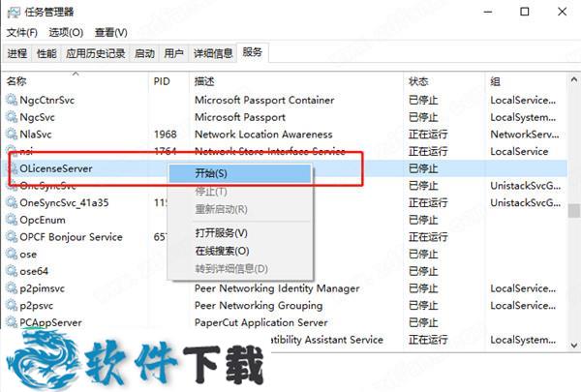Click the OLicenseServer 已停止 status cell

(423, 168)
